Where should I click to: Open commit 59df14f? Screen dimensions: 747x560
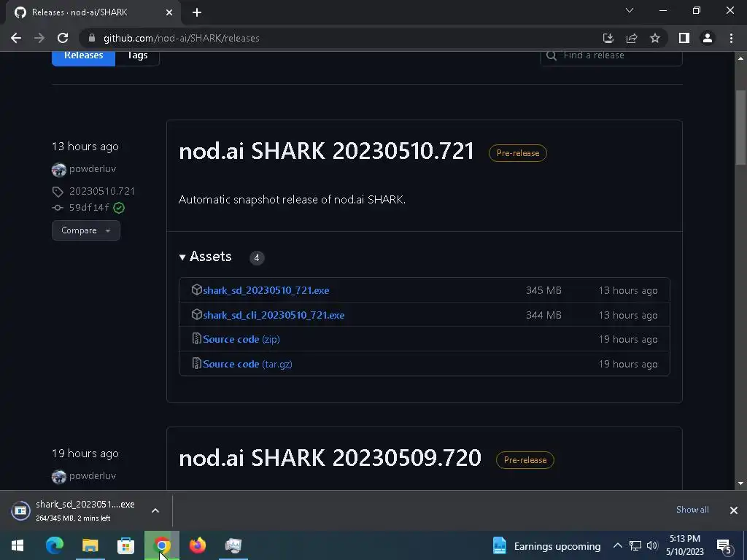pyautogui.click(x=89, y=208)
